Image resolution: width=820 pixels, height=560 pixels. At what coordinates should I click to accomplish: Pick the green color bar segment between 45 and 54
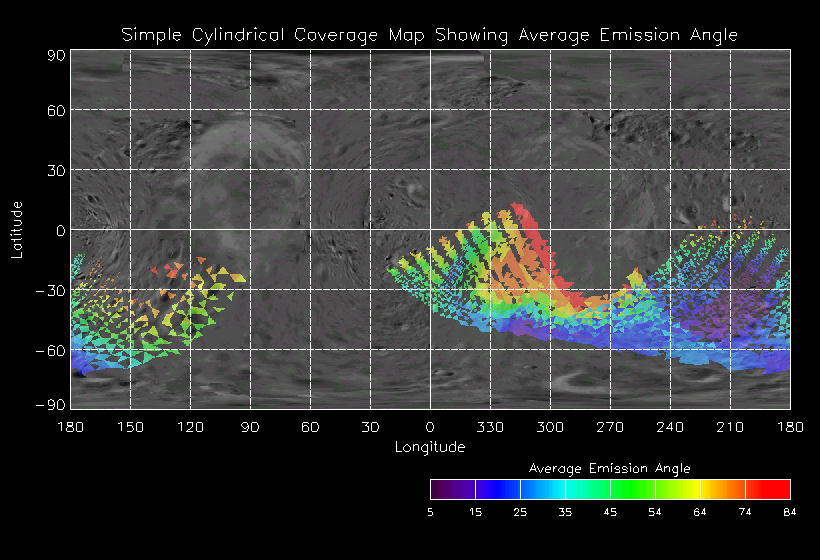coord(633,489)
